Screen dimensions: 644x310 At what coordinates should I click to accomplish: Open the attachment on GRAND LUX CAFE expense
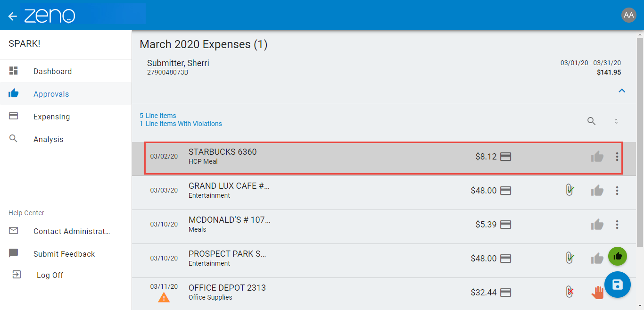[569, 190]
